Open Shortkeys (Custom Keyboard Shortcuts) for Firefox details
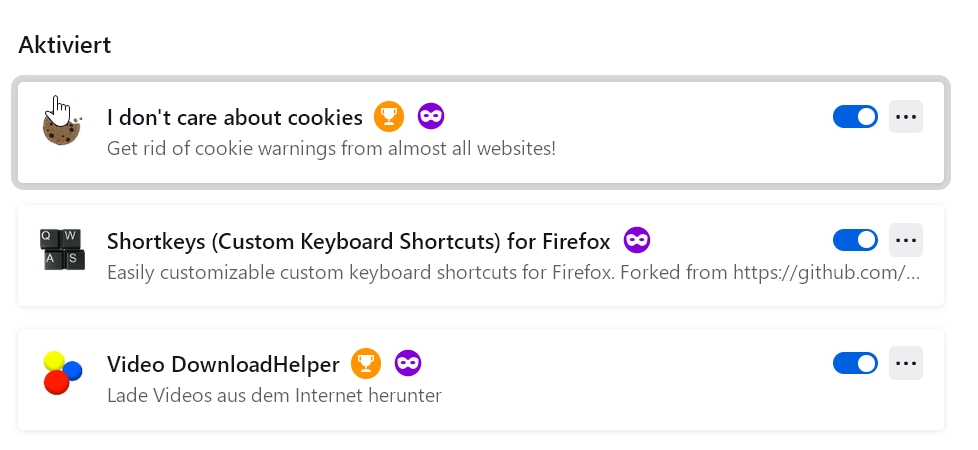Viewport: 978px width, 450px height. [358, 240]
